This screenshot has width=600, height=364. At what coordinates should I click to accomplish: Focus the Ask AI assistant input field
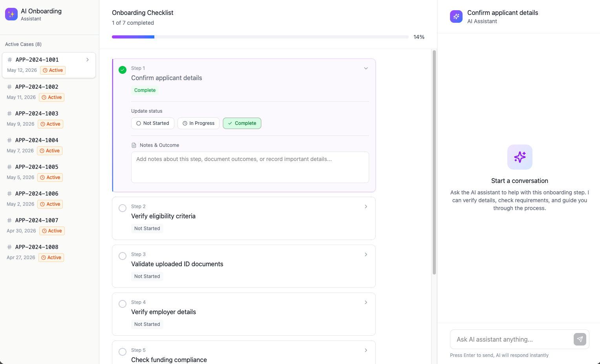coord(512,339)
